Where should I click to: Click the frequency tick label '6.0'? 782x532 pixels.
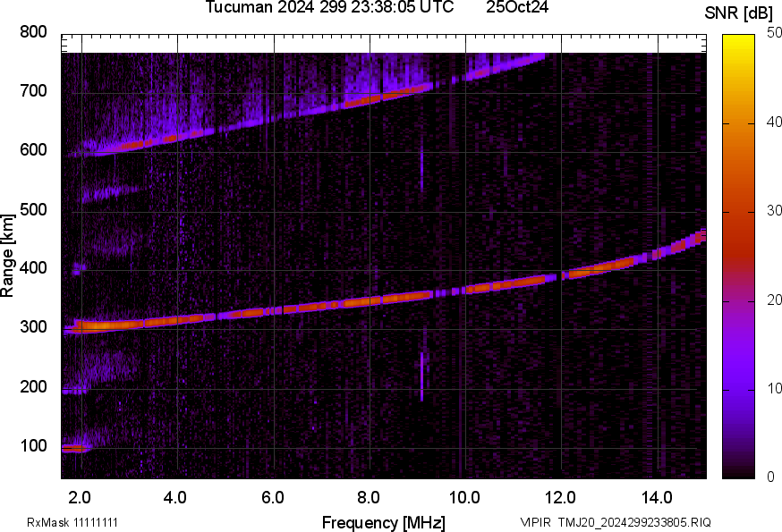point(272,498)
